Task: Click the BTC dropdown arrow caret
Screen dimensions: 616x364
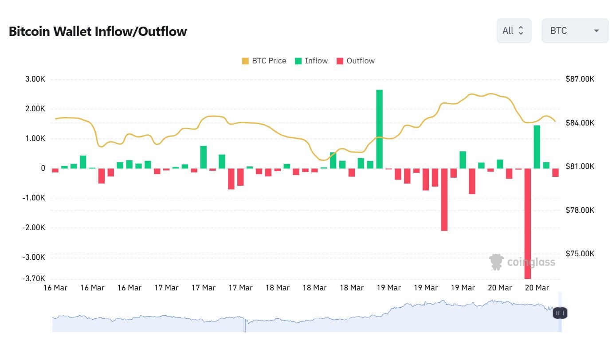Action: 596,31
